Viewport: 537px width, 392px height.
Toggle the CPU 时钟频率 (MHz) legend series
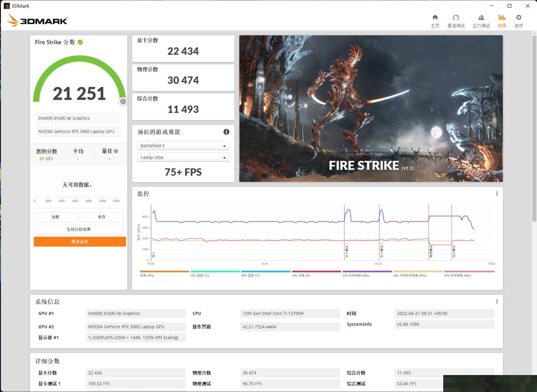[x=367, y=273]
